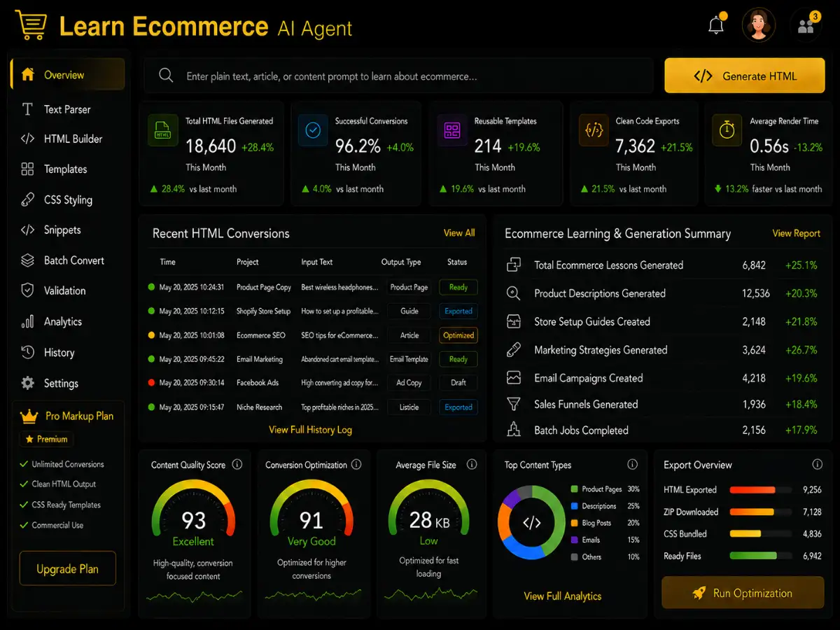Show info for Conversion Optimization
Screen dimensions: 840x630
click(356, 465)
